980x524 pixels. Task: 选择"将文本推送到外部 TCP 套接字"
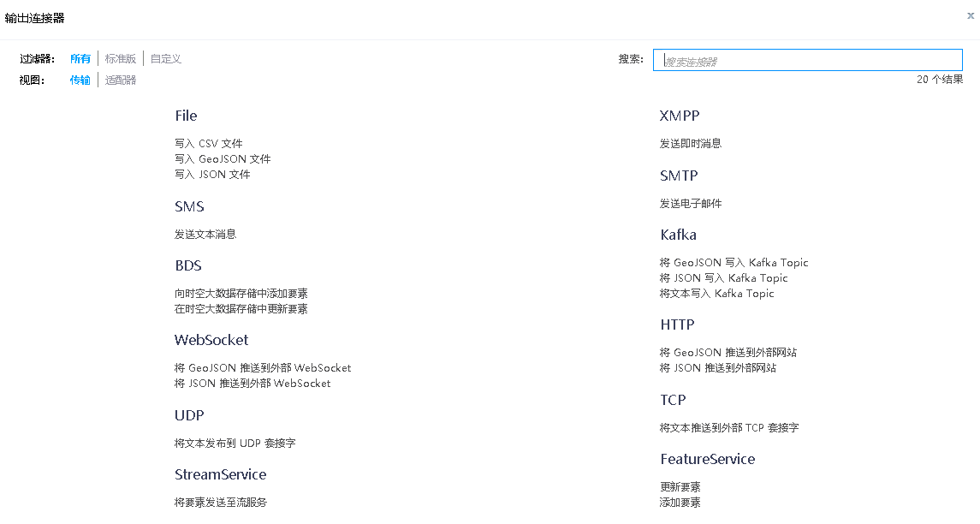tap(729, 427)
